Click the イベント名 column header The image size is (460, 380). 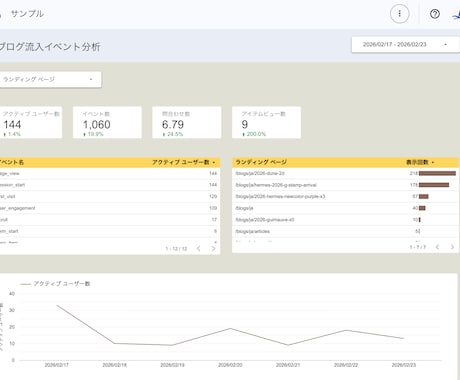12,162
